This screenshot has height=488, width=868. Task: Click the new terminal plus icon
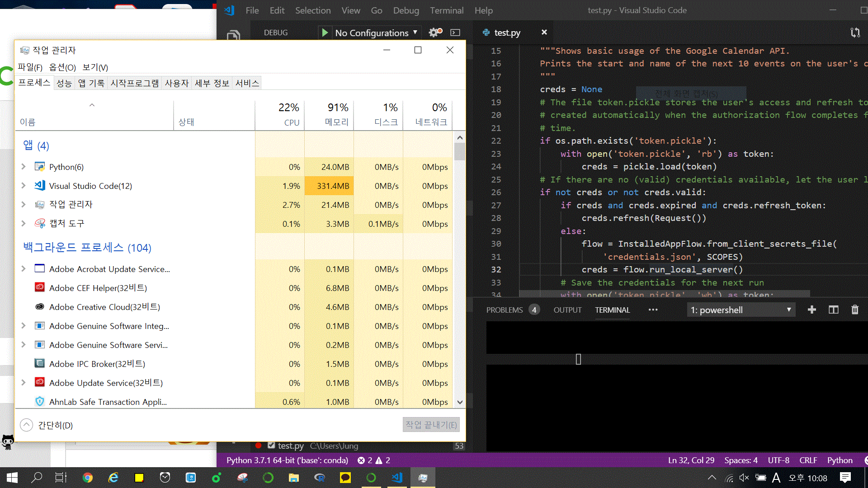pos(811,310)
